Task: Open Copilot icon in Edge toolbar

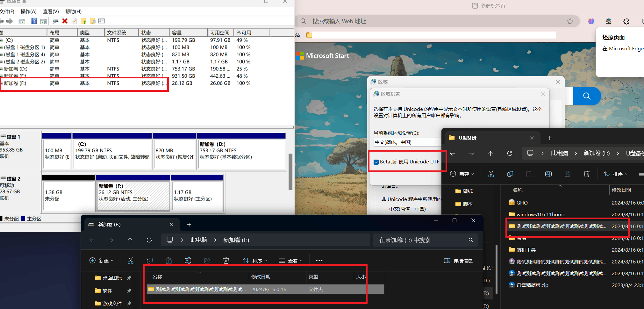Action: coord(591,21)
